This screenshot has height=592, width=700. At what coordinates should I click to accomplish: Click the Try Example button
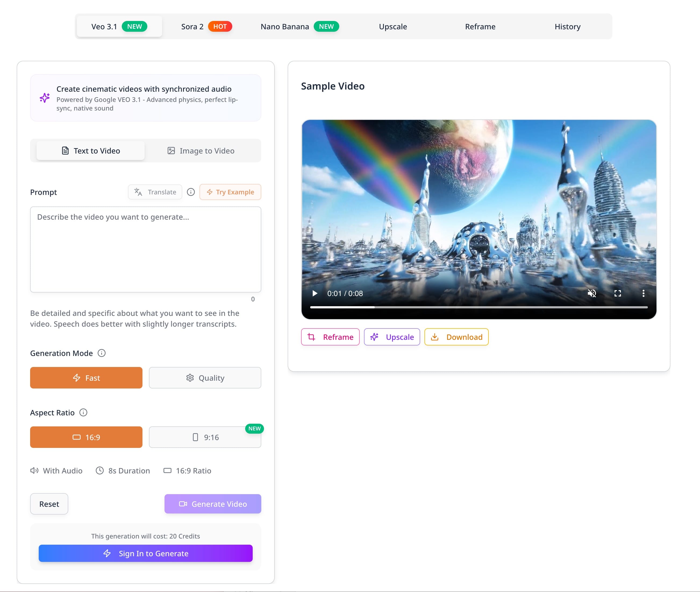click(x=230, y=192)
